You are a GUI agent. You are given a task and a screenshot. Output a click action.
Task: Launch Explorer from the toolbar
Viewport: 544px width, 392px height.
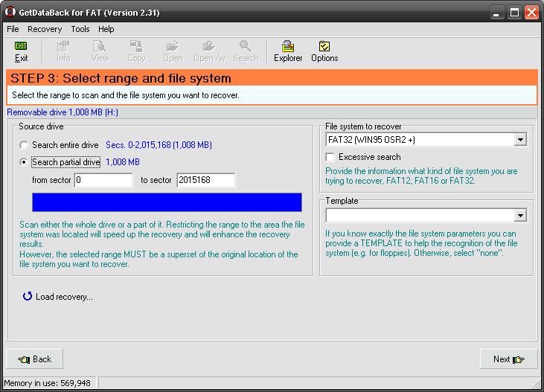[288, 51]
